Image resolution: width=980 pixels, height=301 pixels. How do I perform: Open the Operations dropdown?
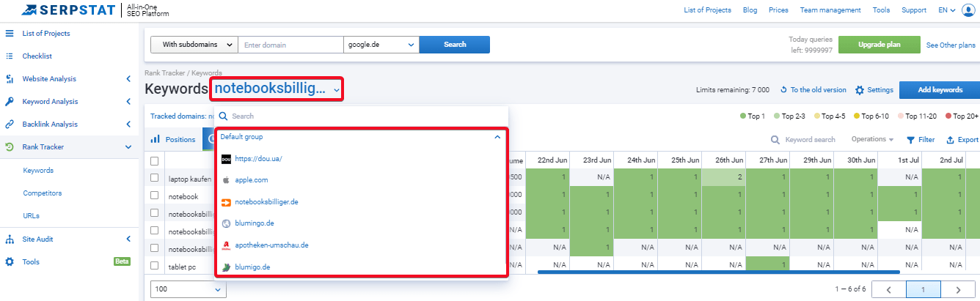tap(872, 139)
